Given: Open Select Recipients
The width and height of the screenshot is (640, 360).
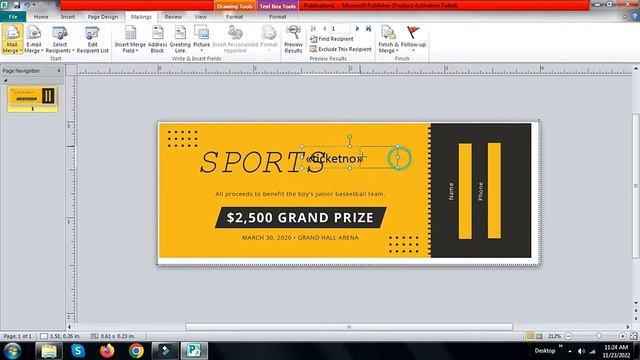Looking at the screenshot, I should (60, 39).
